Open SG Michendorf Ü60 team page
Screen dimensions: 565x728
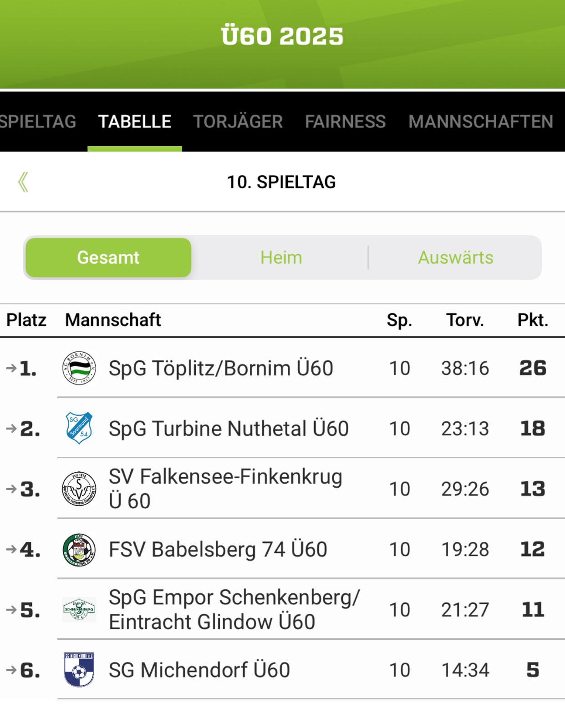click(199, 670)
